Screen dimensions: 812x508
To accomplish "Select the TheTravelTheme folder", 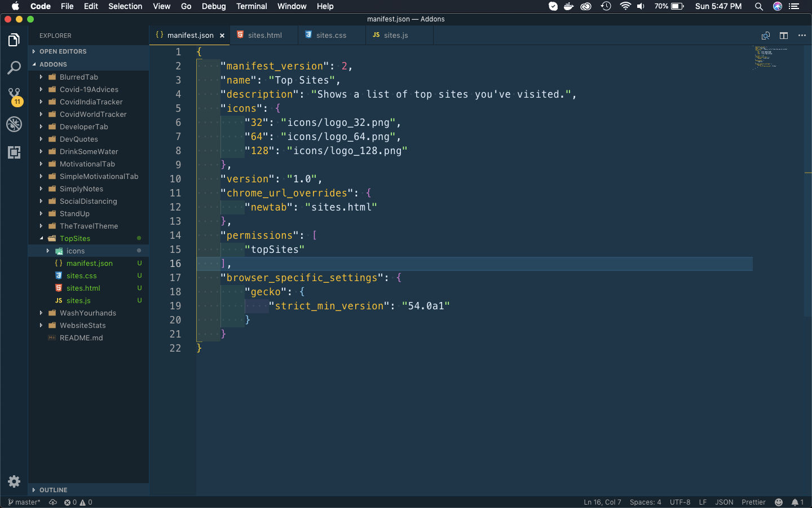I will point(89,226).
